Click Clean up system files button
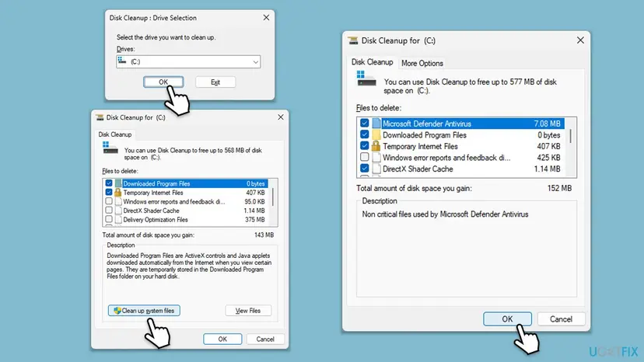 point(144,311)
